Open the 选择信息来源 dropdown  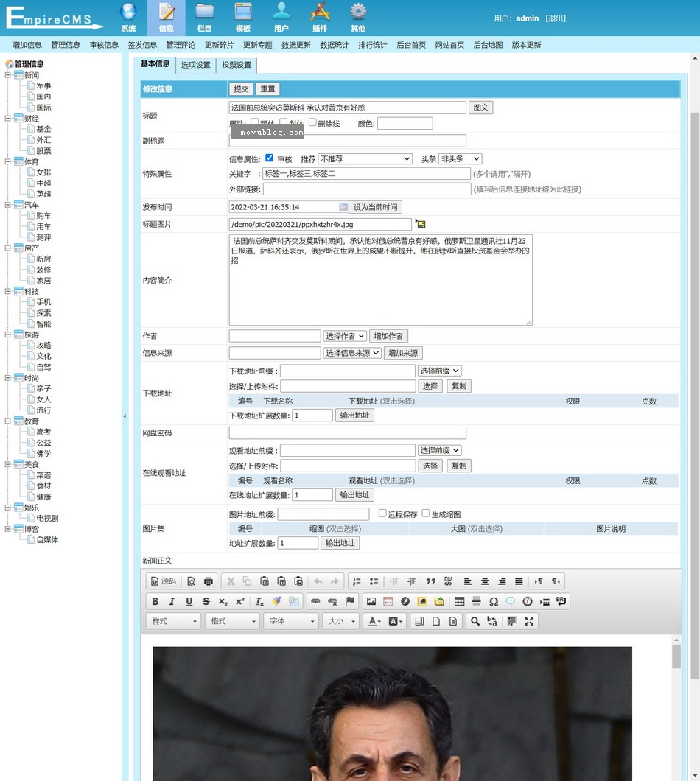tap(352, 353)
